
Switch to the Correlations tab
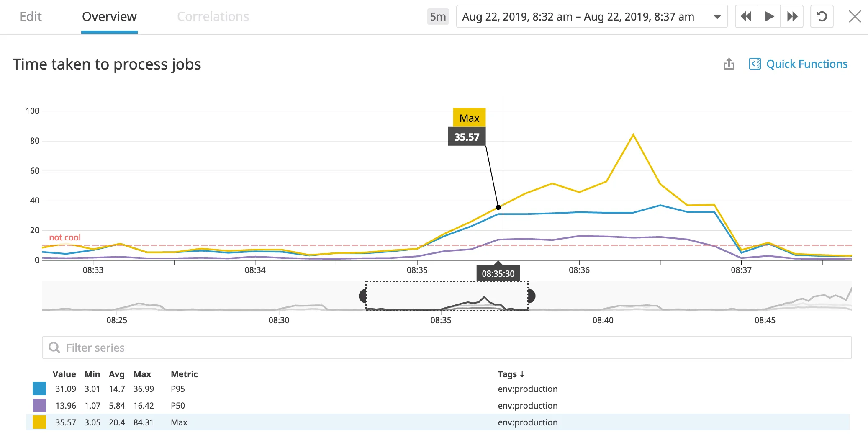coord(213,17)
